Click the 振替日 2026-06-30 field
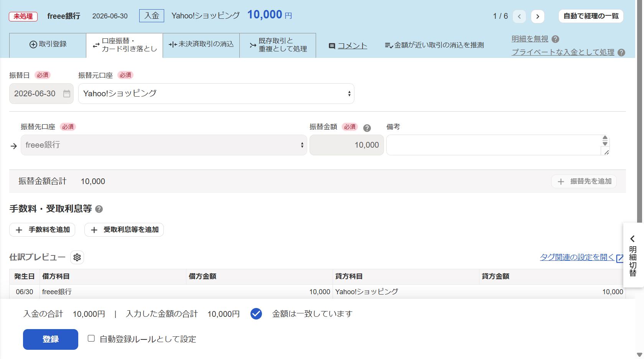644x359 pixels. tap(41, 94)
